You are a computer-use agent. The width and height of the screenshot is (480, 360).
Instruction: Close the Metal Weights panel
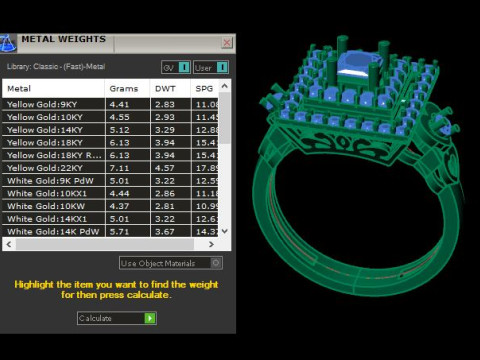coord(227,43)
